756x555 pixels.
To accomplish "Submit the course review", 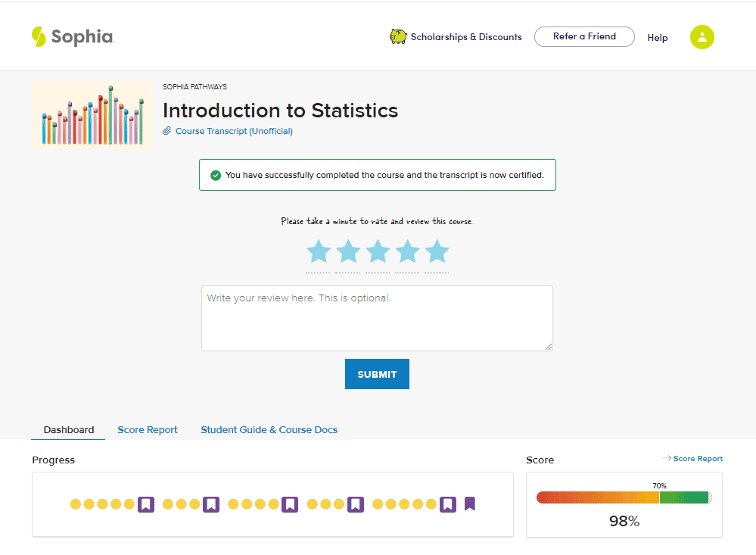I will (377, 374).
